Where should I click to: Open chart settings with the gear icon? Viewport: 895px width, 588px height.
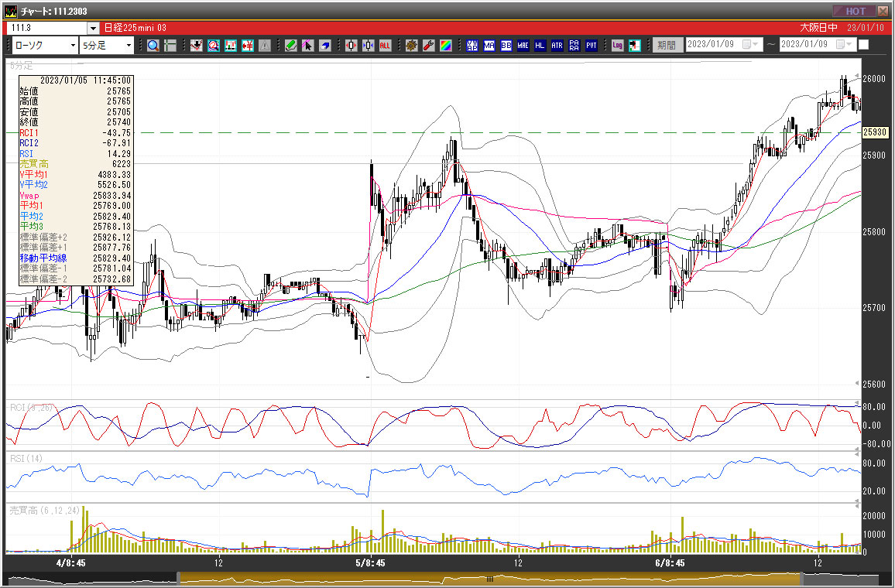coord(412,46)
